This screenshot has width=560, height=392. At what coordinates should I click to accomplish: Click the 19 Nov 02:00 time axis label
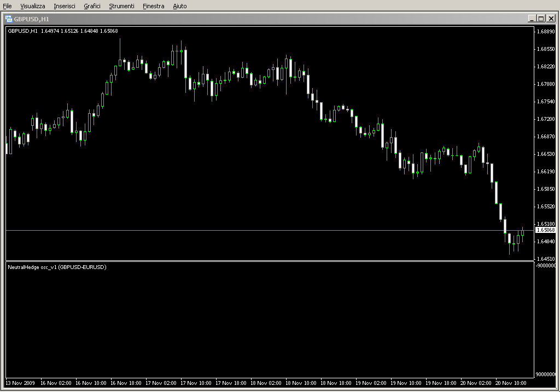pyautogui.click(x=371, y=383)
